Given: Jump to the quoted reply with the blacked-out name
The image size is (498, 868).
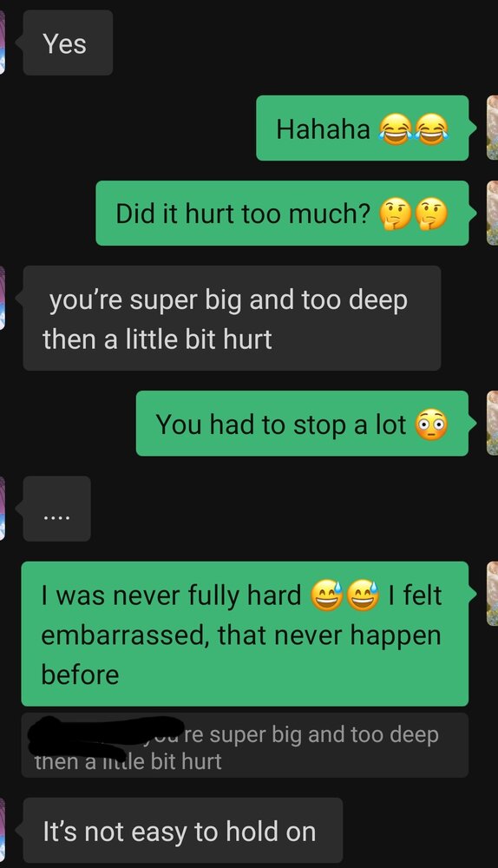Looking at the screenshot, I should click(x=245, y=745).
